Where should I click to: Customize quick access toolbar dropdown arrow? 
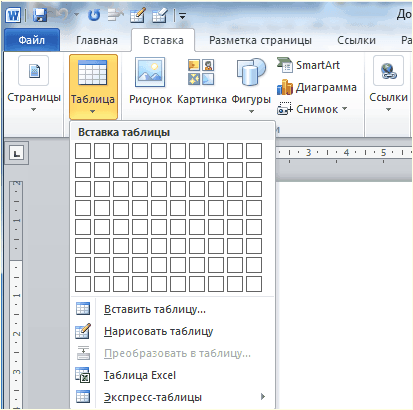[x=182, y=16]
